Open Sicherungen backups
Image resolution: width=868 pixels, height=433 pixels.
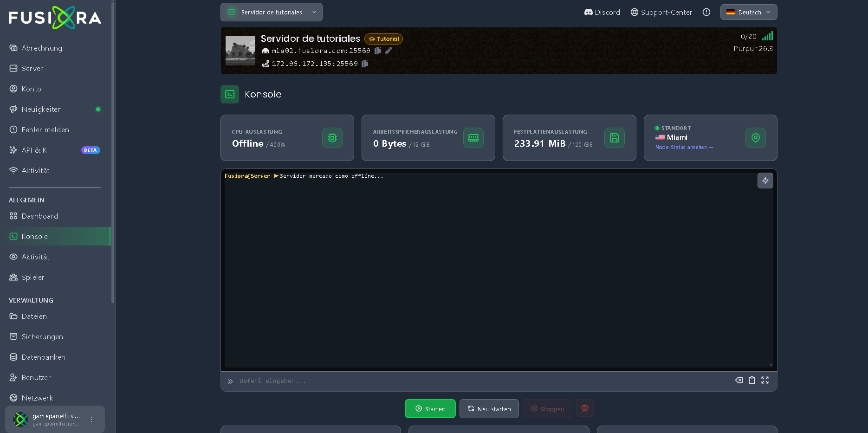point(55,336)
